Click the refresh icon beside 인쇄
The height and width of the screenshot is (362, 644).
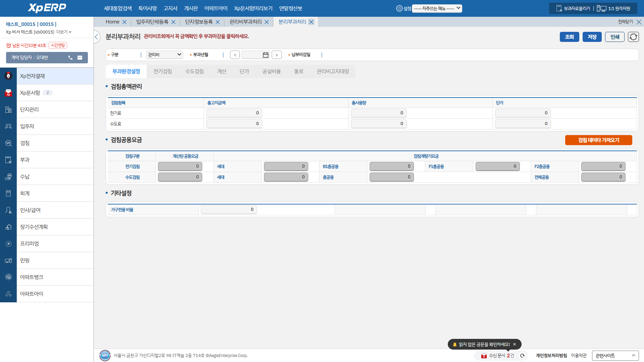coord(633,37)
